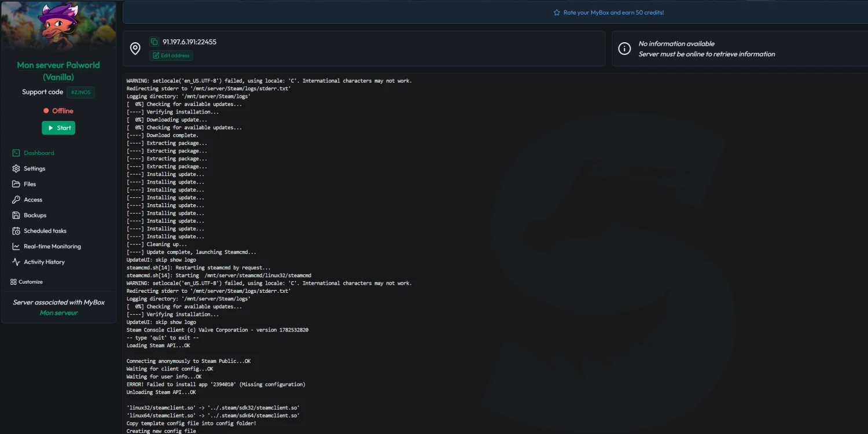Image resolution: width=868 pixels, height=434 pixels.
Task: Click the 'Steam Console Client' version line
Action: pyautogui.click(x=218, y=330)
